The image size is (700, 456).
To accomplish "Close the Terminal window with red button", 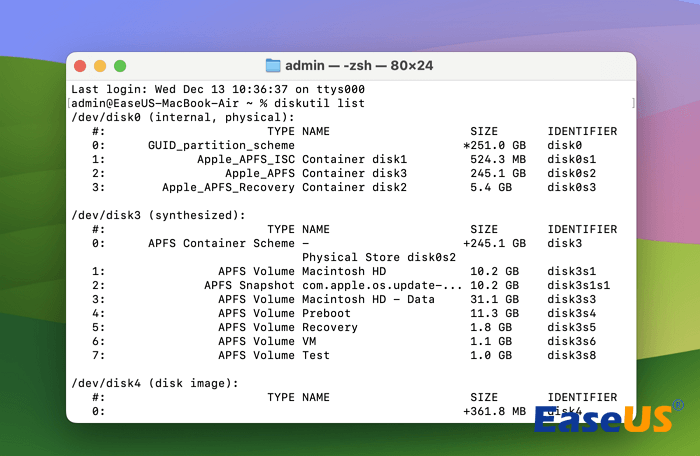I will click(82, 65).
